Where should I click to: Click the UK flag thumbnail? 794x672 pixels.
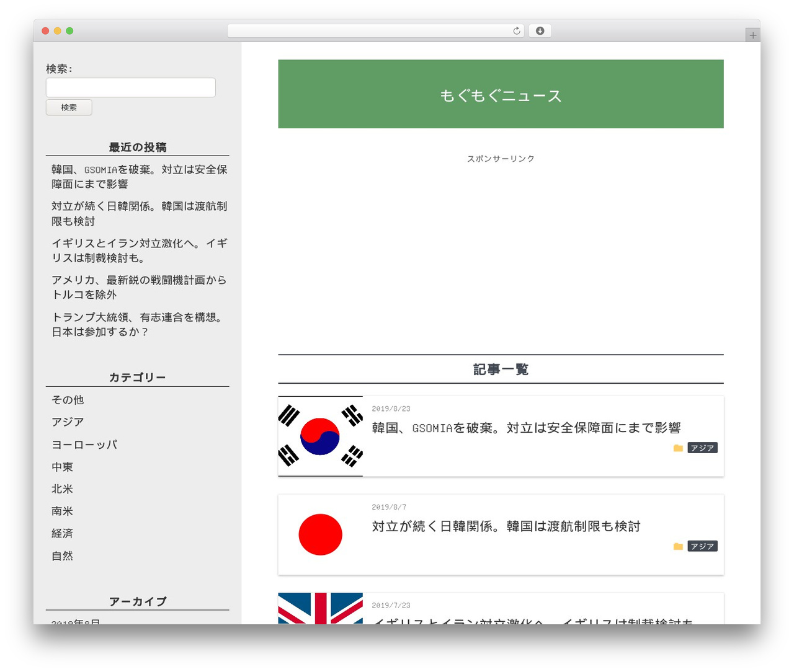[x=320, y=609]
